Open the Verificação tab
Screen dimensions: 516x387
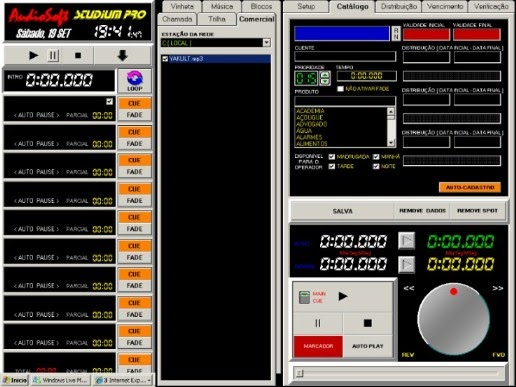(x=491, y=6)
